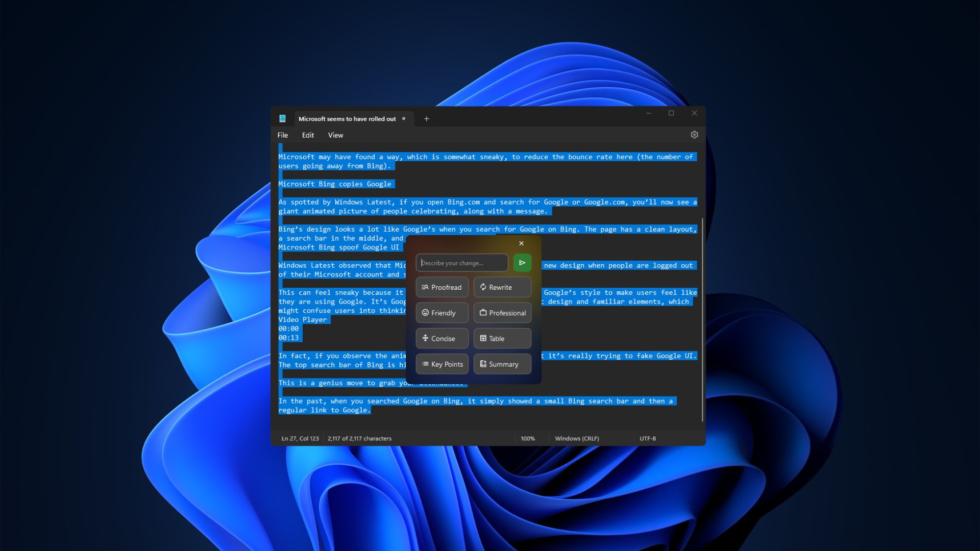The width and height of the screenshot is (980, 551).
Task: Click the Proofread option
Action: [442, 287]
